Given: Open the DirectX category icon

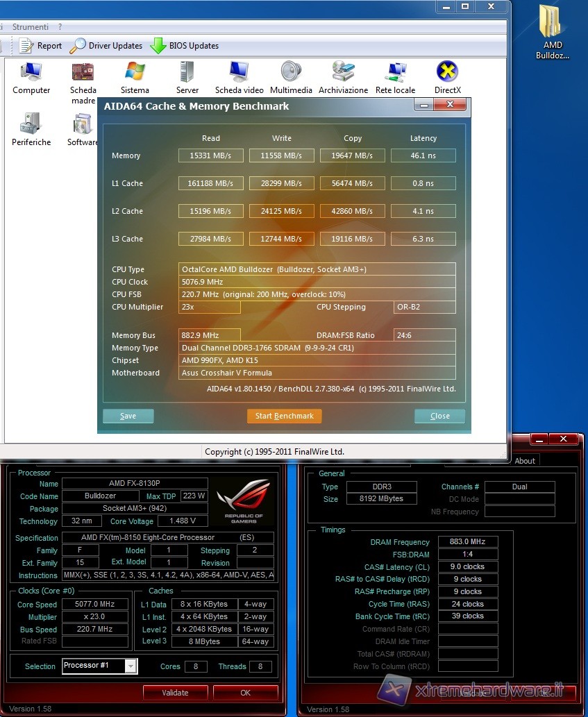Looking at the screenshot, I should 447,72.
